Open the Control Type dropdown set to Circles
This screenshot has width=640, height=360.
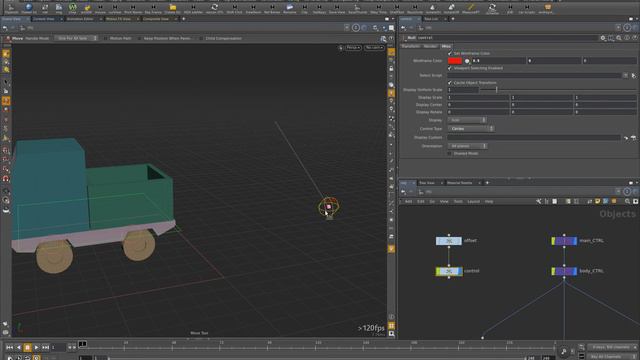point(471,129)
